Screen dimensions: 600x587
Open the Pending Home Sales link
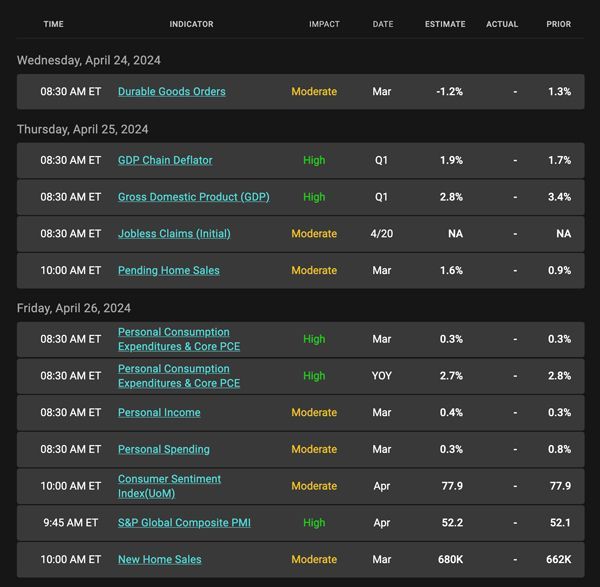coord(169,270)
